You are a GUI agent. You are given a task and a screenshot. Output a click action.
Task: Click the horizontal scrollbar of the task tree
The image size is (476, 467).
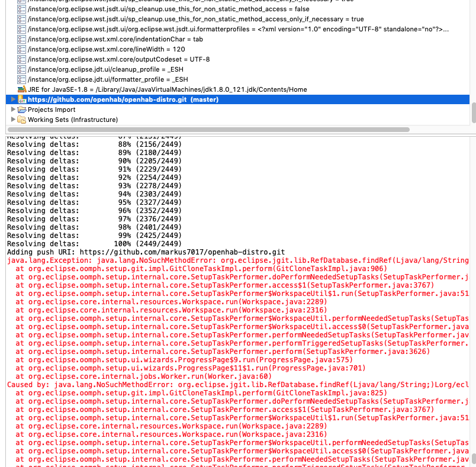click(x=208, y=130)
